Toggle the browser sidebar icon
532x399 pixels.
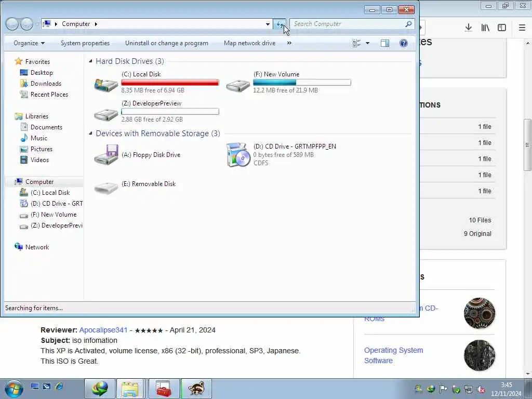click(502, 28)
